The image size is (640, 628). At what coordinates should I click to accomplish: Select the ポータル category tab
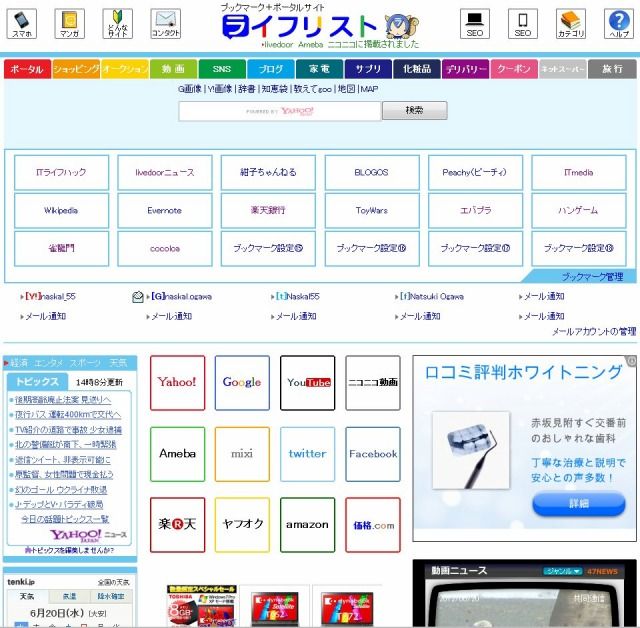pyautogui.click(x=27, y=69)
